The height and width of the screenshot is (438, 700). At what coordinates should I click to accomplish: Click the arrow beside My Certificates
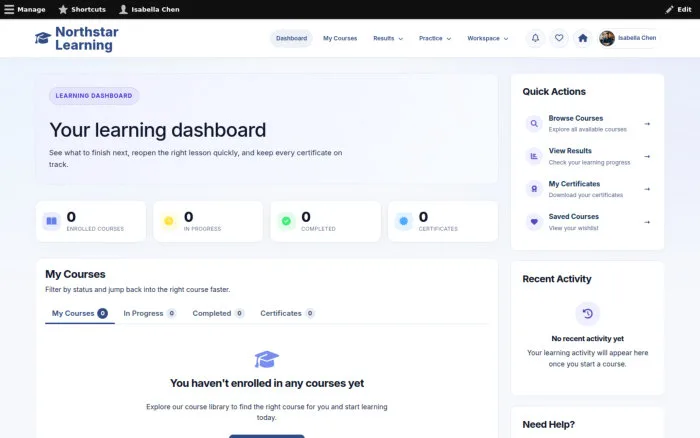(647, 189)
